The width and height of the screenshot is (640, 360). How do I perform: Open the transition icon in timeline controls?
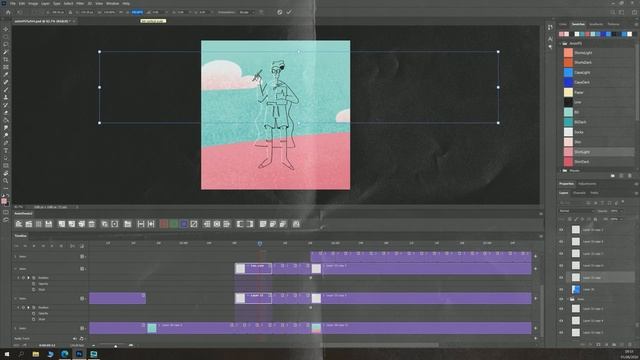point(82,246)
